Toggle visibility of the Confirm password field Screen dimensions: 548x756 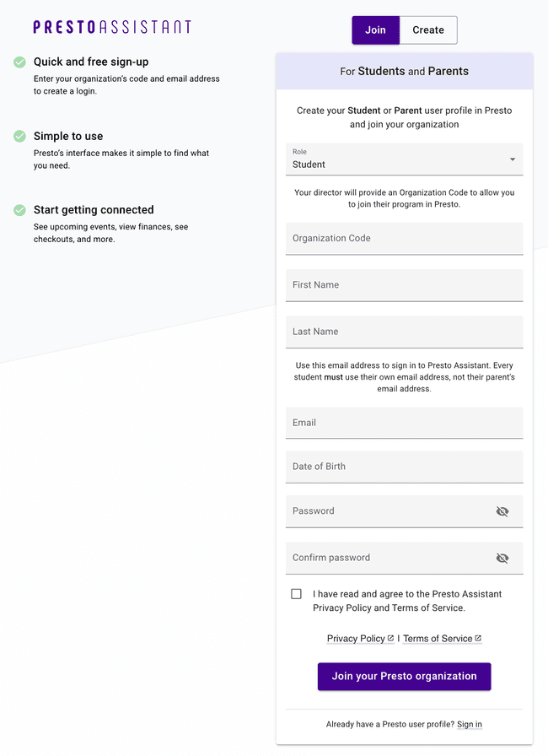[x=502, y=558]
